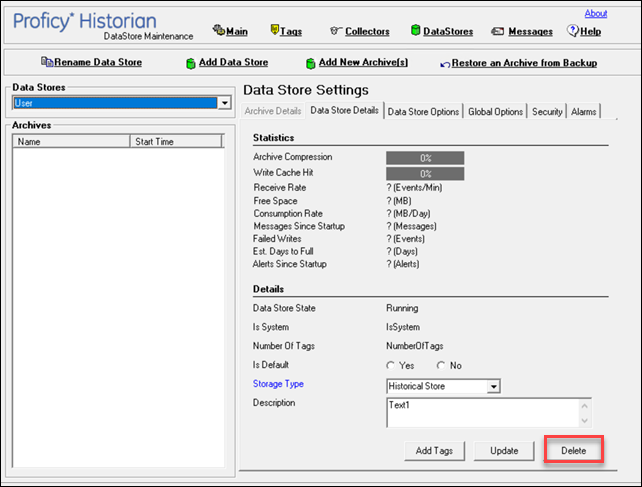Viewport: 642px width, 487px height.
Task: Select the User data store field
Action: click(x=115, y=103)
